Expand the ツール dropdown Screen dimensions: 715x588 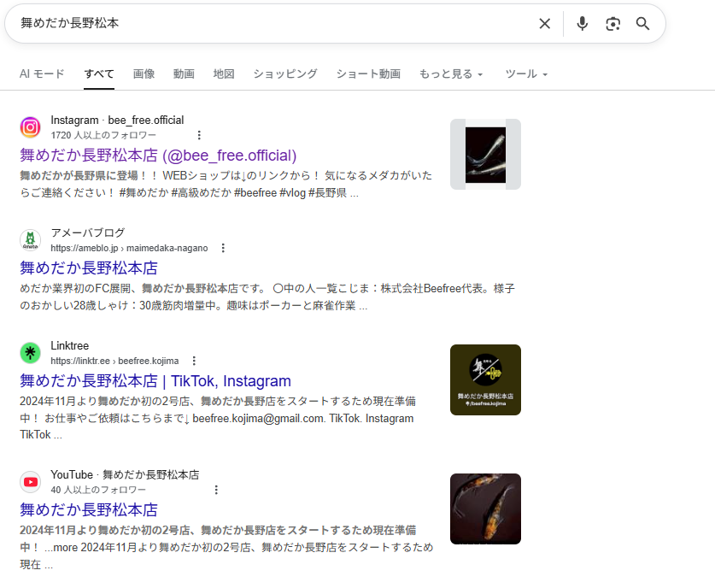point(526,73)
